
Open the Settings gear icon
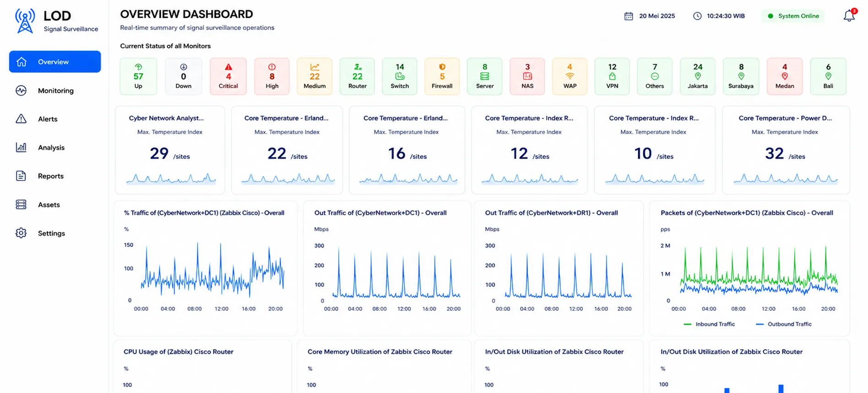[x=21, y=233]
